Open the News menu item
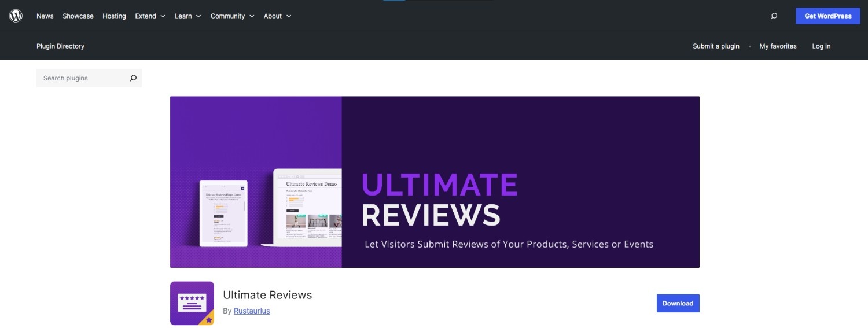The image size is (868, 328). tap(45, 16)
